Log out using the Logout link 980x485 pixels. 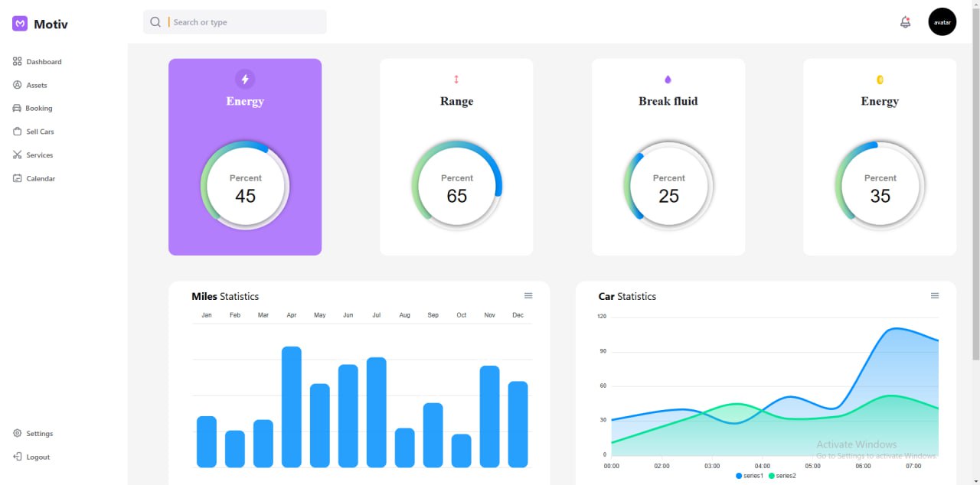click(32, 457)
